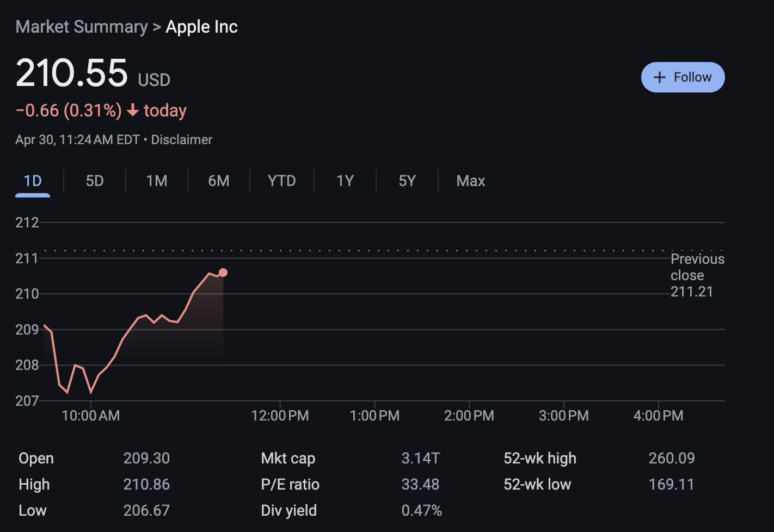This screenshot has height=532, width=774.
Task: Switch to the 1Y chart tab
Action: click(345, 181)
